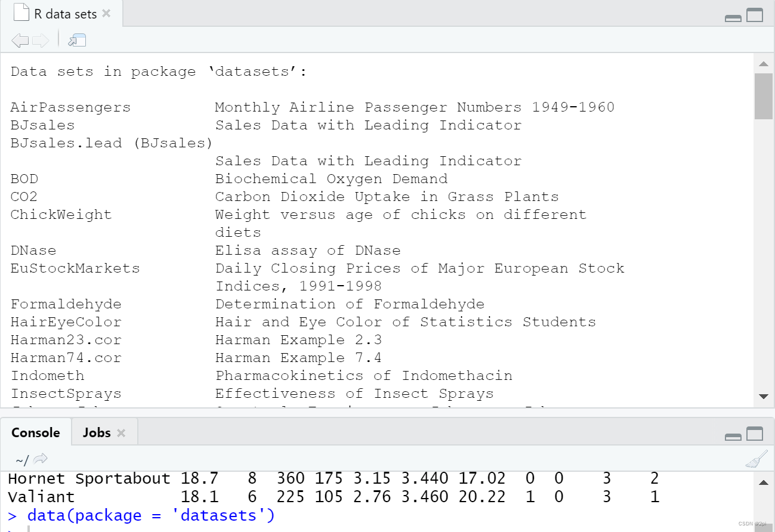Click the ~/ working directory label
Image resolution: width=775 pixels, height=532 pixels.
point(22,460)
